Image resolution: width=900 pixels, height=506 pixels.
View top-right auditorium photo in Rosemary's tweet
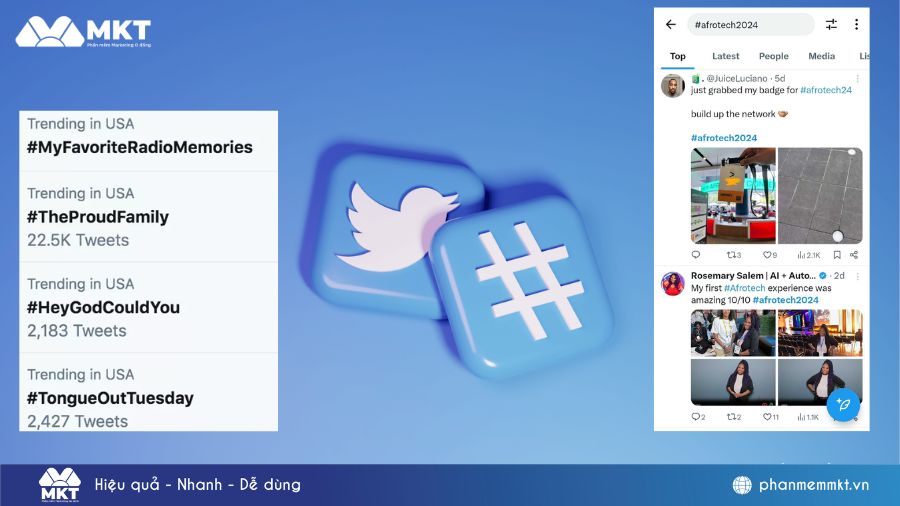(x=820, y=333)
